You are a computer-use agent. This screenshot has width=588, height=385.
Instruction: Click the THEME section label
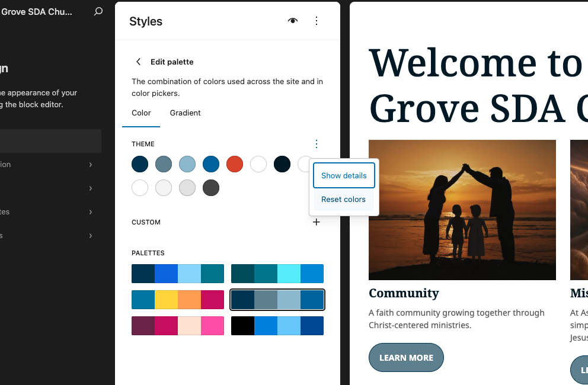pos(143,144)
